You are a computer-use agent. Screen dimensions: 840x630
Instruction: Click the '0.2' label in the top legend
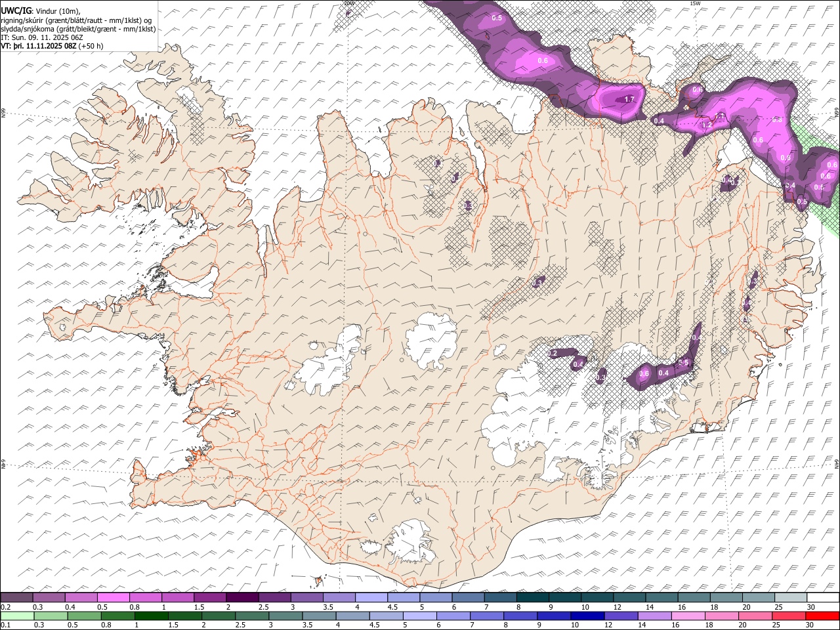pyautogui.click(x=5, y=607)
